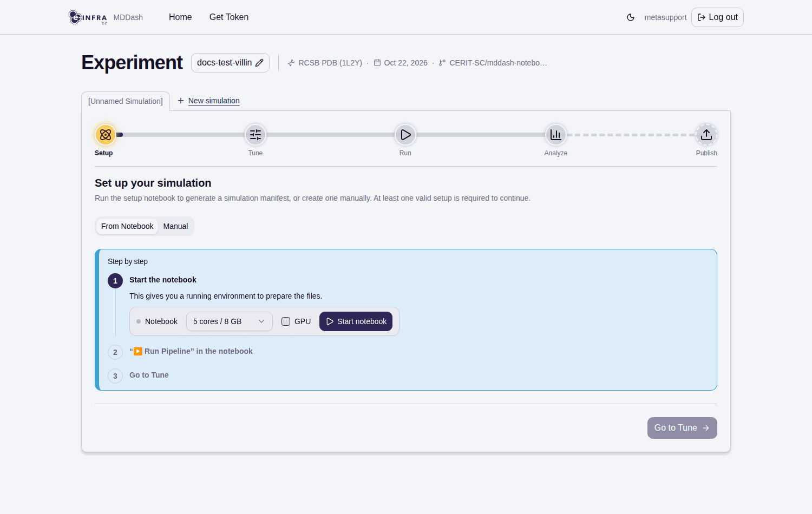Click the calendar icon next to the date
Screen dimensions: 812x514
(x=377, y=63)
